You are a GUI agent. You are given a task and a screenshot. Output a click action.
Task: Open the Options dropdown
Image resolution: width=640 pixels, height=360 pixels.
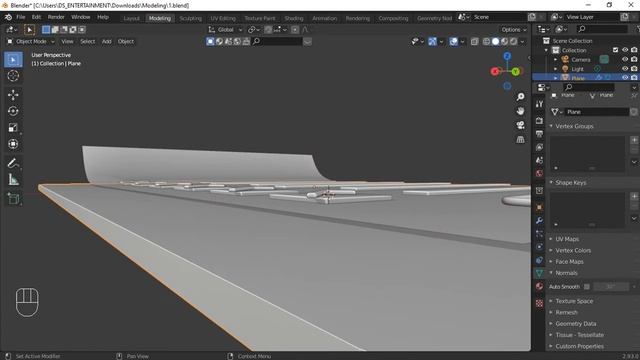click(x=514, y=29)
